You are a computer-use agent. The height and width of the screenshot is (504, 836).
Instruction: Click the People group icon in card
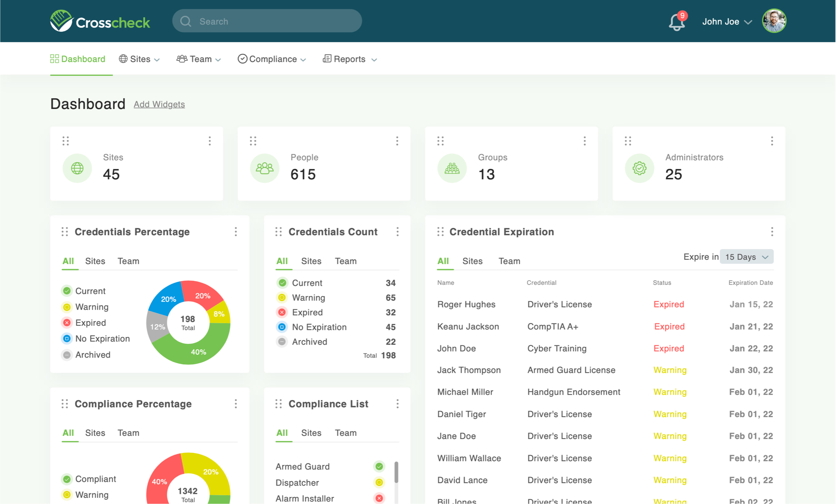coord(265,168)
